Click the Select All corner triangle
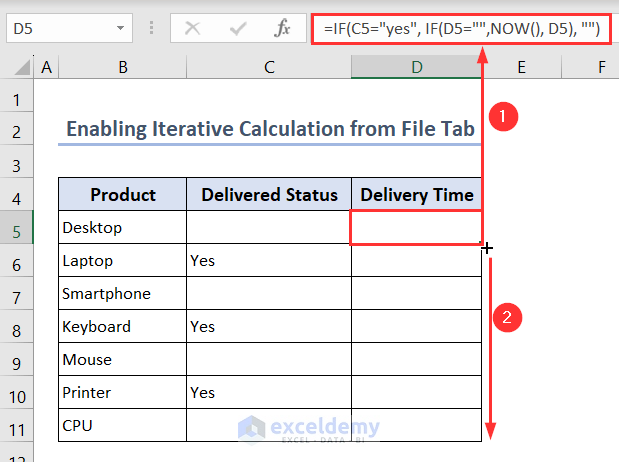The image size is (619, 462). pyautogui.click(x=22, y=67)
